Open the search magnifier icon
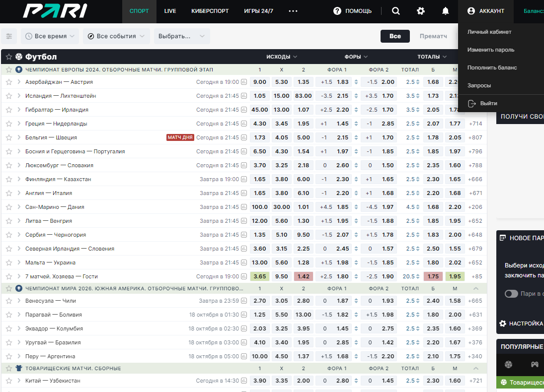The image size is (544, 392). tap(396, 11)
